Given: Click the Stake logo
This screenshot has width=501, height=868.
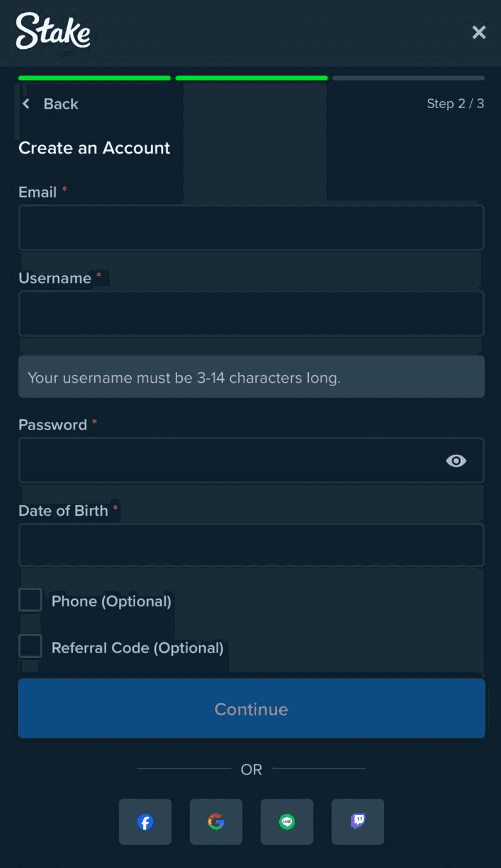Looking at the screenshot, I should click(53, 31).
